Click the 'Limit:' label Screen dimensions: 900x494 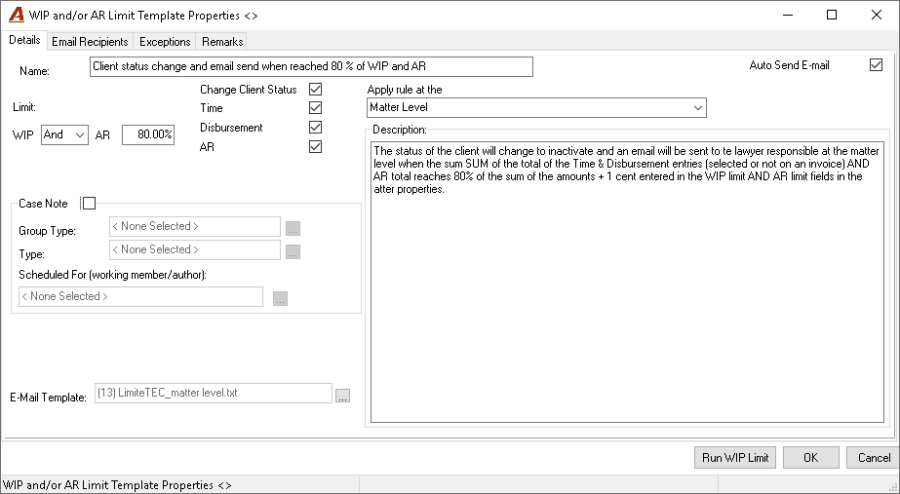click(x=25, y=107)
